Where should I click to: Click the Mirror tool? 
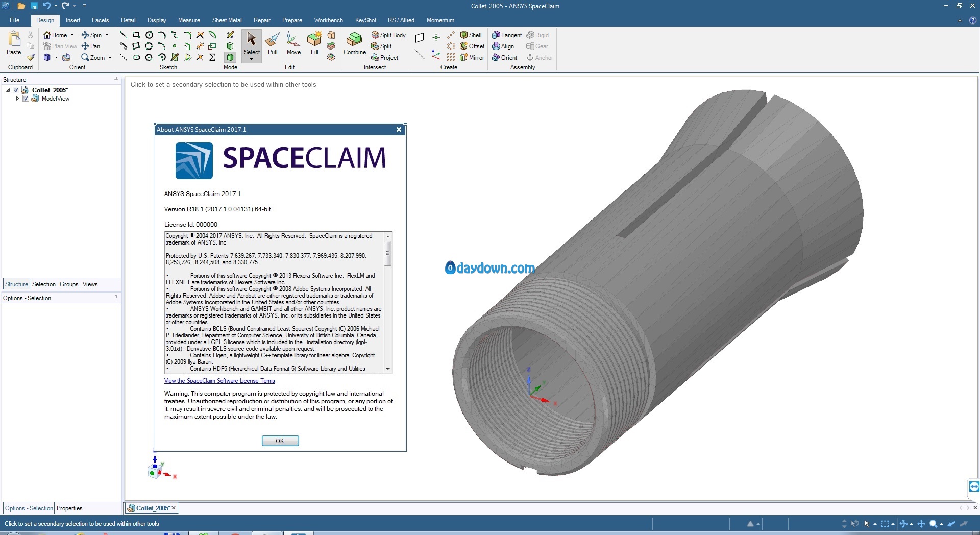click(x=472, y=57)
